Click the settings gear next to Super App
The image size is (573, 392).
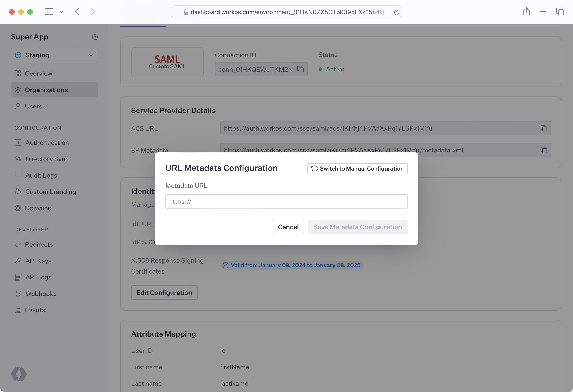[95, 37]
